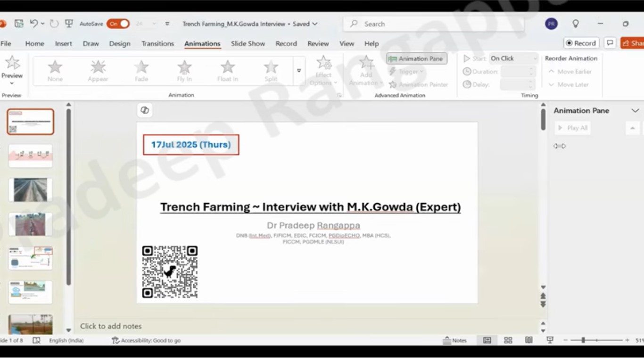Viewport: 644px width, 362px height.
Task: Select the Fade animation effect
Action: point(141,70)
